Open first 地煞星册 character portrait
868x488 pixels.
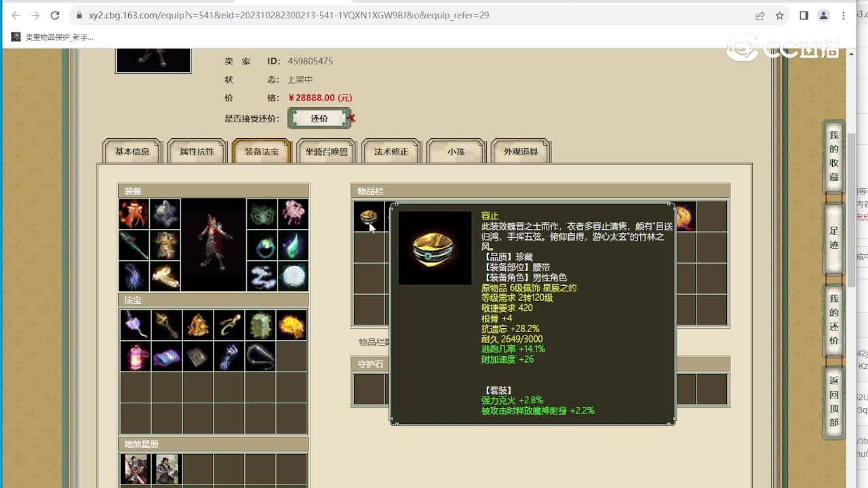tap(135, 469)
